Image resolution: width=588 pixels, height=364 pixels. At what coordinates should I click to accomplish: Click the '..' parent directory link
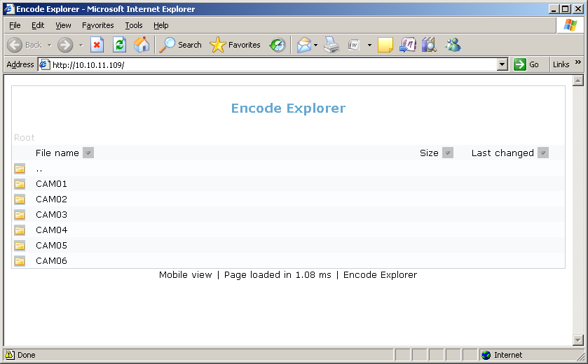pyautogui.click(x=39, y=169)
